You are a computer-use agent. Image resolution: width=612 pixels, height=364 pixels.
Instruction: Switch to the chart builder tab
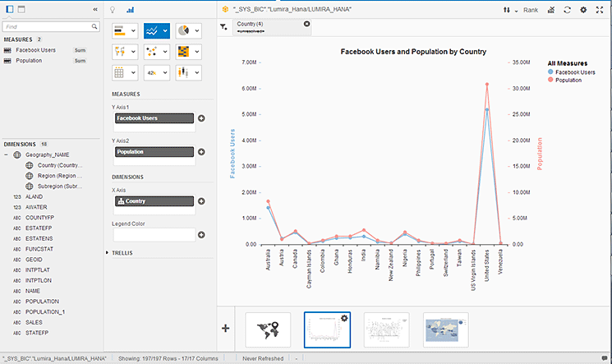tap(130, 10)
